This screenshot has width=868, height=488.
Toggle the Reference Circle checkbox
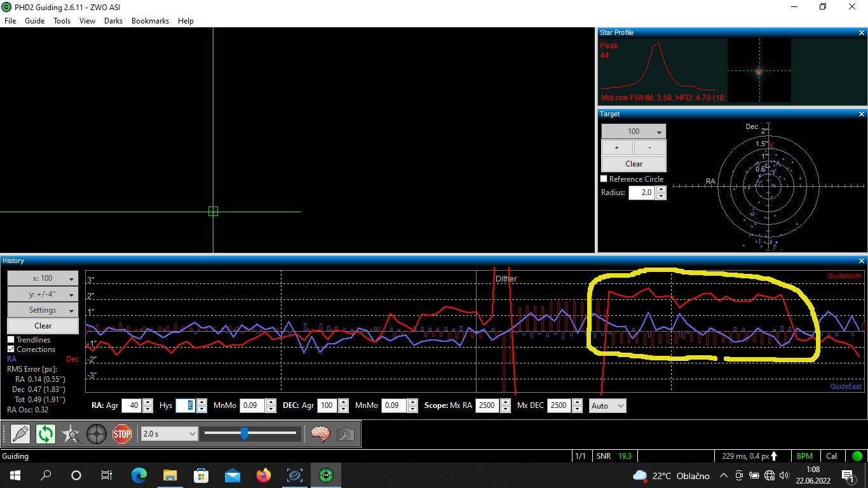pos(604,179)
